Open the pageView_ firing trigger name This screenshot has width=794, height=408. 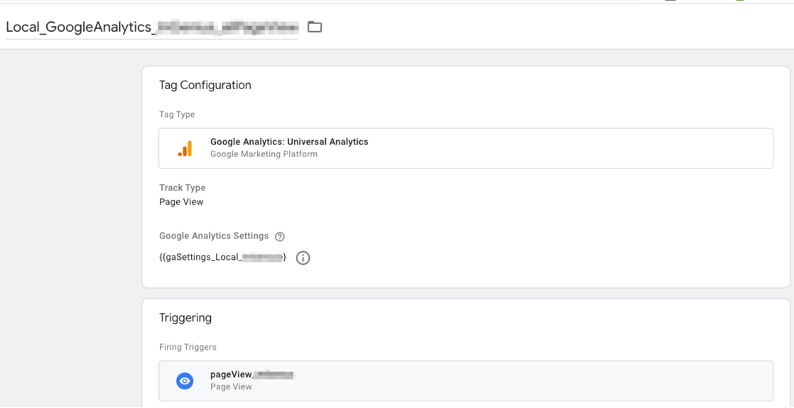click(250, 374)
